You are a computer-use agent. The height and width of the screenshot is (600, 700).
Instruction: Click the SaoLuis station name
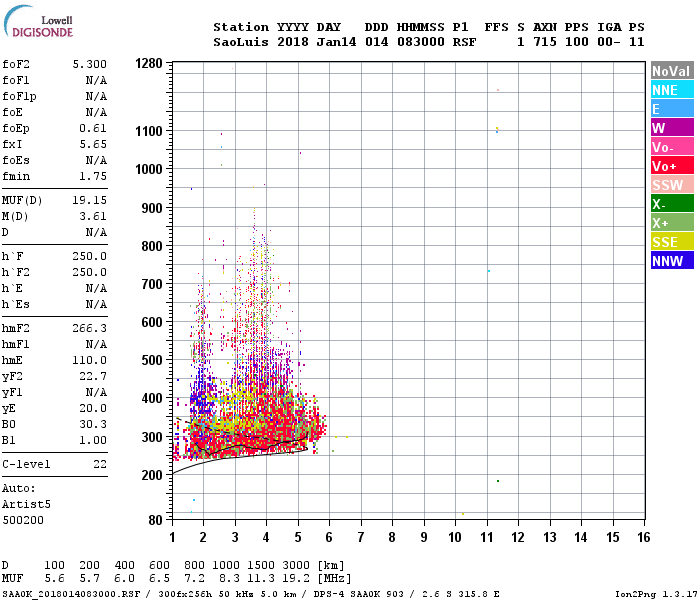click(x=241, y=42)
